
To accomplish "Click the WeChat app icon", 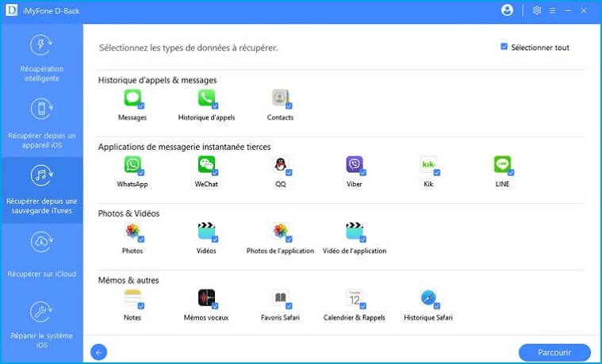I will [206, 164].
